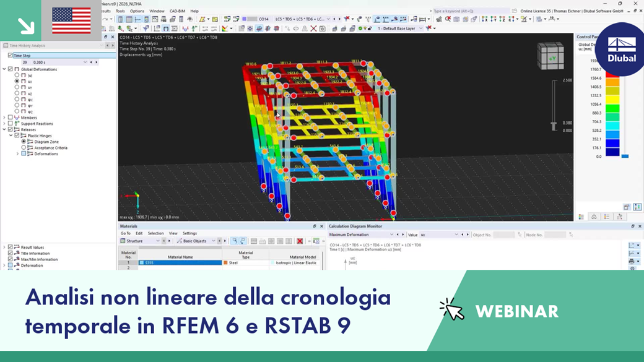Click the pick object icon beside Object No. field
The height and width of the screenshot is (362, 644).
click(x=520, y=235)
